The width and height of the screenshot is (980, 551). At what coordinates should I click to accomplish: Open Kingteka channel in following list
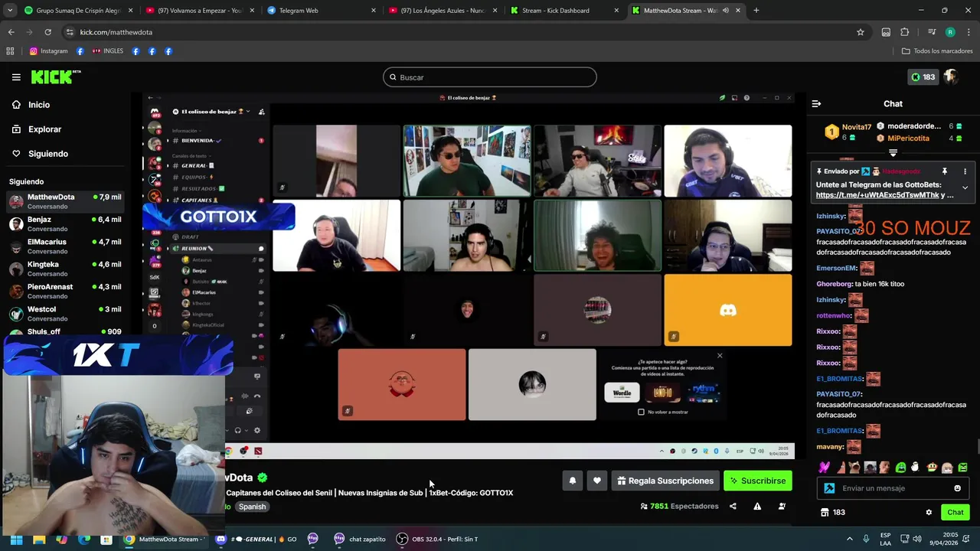click(x=65, y=269)
